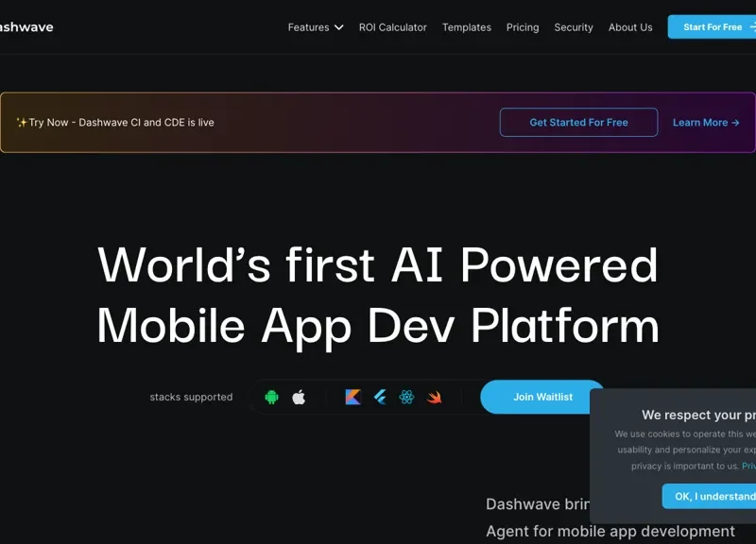Click the Dashwave logo text
The height and width of the screenshot is (544, 756).
(26, 27)
